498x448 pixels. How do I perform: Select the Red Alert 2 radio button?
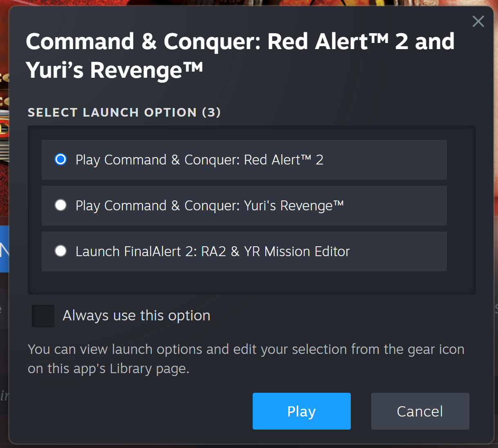tap(61, 159)
